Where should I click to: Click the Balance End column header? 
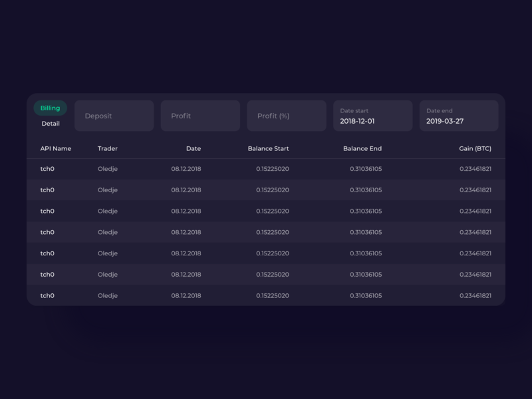[362, 148]
